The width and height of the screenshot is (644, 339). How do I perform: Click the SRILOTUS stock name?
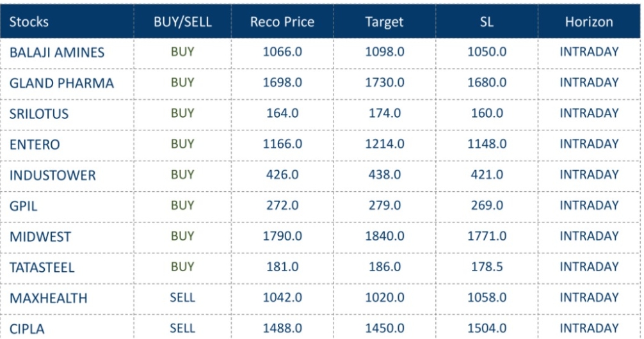click(x=39, y=114)
